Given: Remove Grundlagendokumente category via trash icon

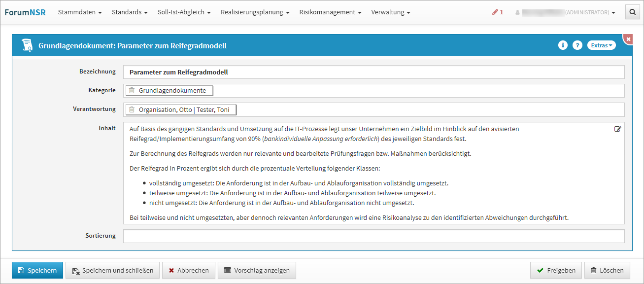Looking at the screenshot, I should 132,91.
